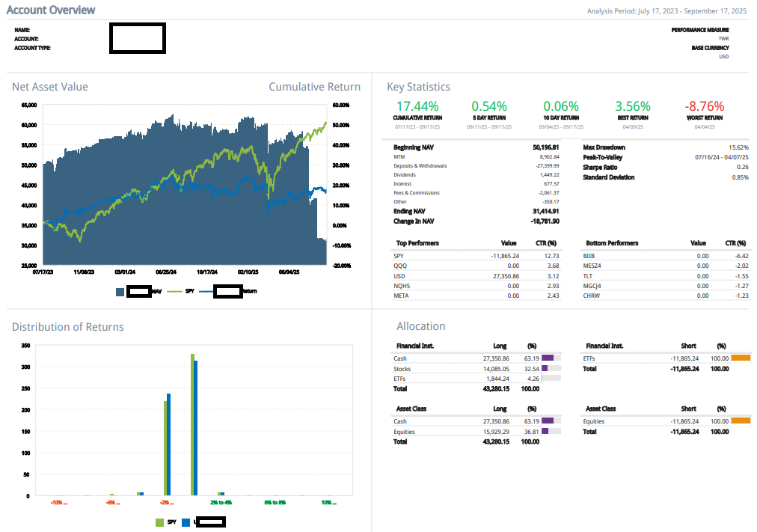Click the -8.76% worst return value
Screen dimensions: 757x532
704,106
